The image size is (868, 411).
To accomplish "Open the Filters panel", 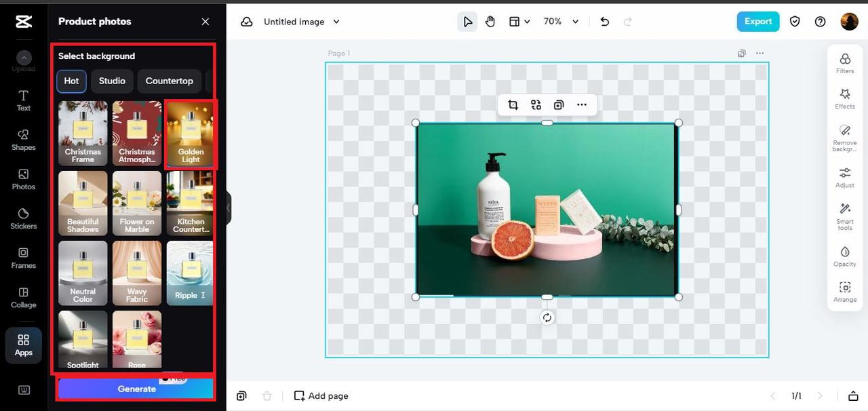I will point(845,63).
